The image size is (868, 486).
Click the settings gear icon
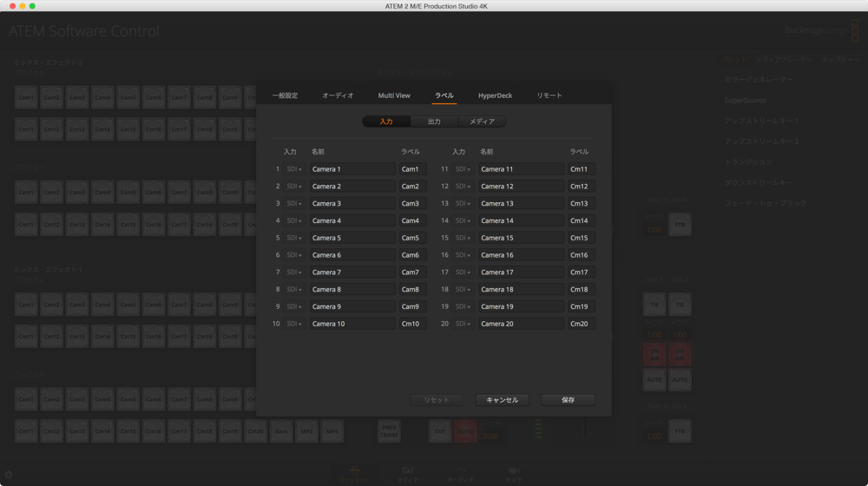click(9, 475)
